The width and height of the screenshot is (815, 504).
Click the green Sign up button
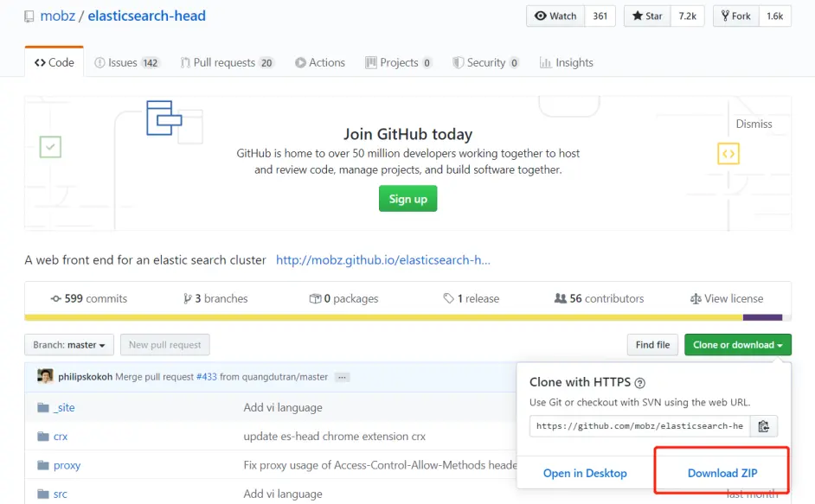tap(408, 199)
